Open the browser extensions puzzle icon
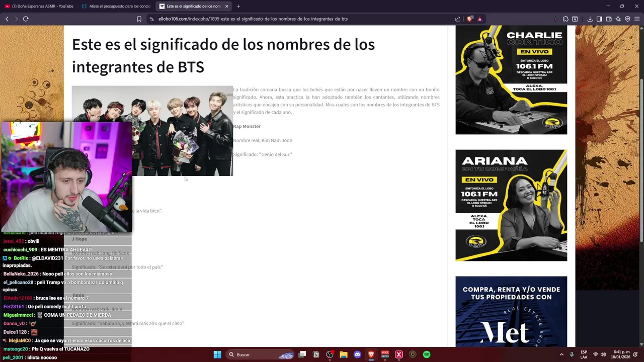The height and width of the screenshot is (362, 644). tap(566, 19)
